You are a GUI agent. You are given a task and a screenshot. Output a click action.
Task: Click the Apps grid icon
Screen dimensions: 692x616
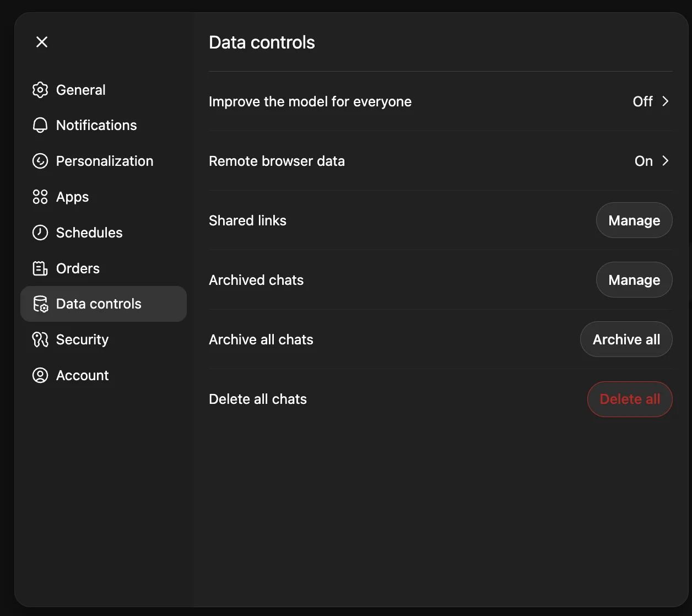[x=40, y=197]
